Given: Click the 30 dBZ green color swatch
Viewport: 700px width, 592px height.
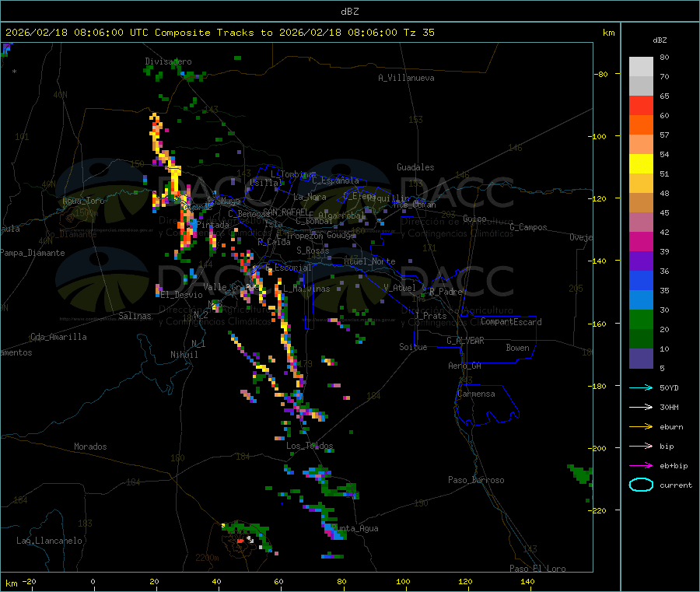Looking at the screenshot, I should point(641,319).
